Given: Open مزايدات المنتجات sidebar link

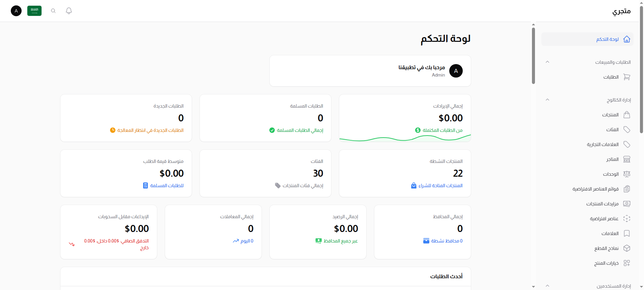Looking at the screenshot, I should tap(602, 204).
